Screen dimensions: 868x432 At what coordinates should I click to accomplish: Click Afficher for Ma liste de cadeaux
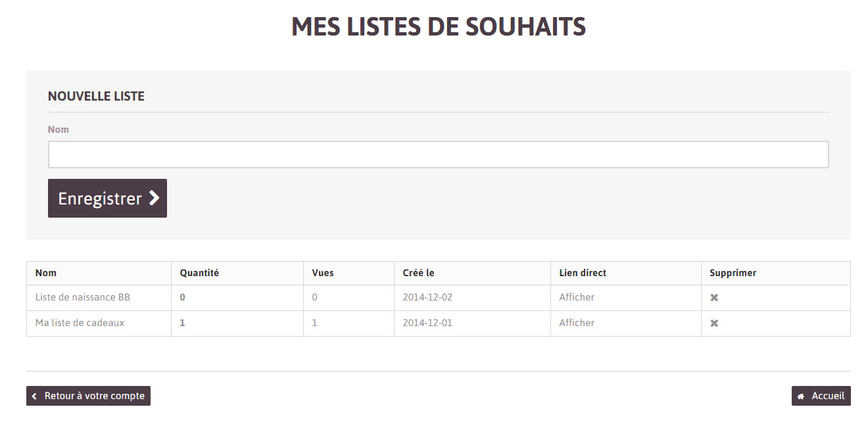[577, 323]
